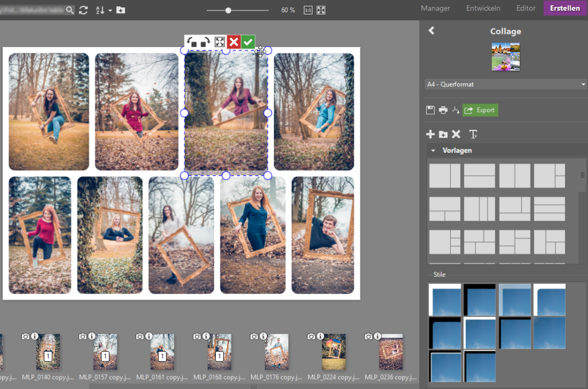Click collage photo of girl in teal jacket

coord(314,111)
